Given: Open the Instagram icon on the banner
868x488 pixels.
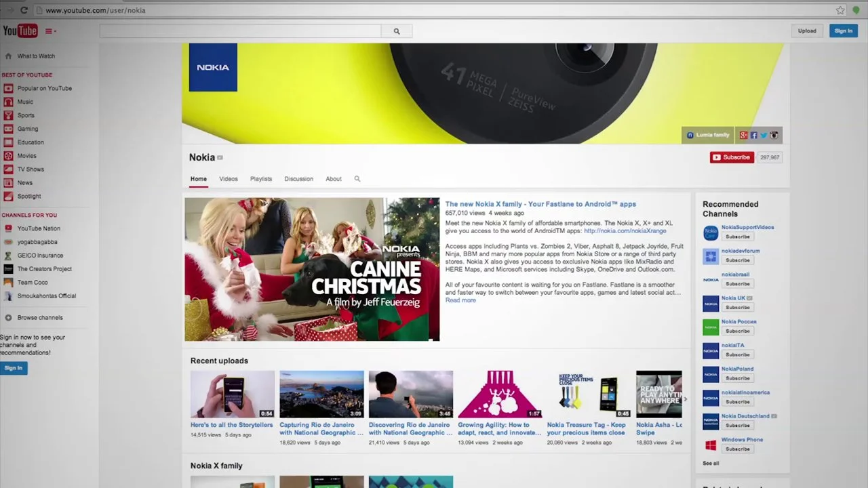Looking at the screenshot, I should point(774,136).
